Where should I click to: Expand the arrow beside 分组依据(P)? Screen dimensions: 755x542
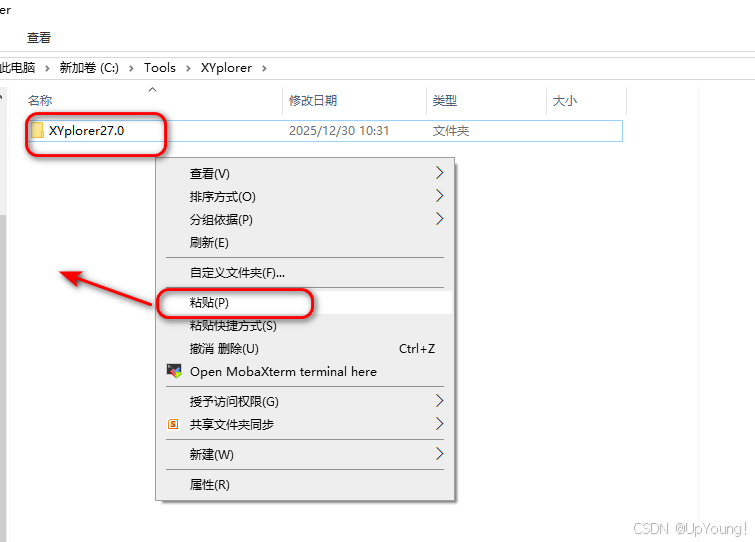[439, 219]
